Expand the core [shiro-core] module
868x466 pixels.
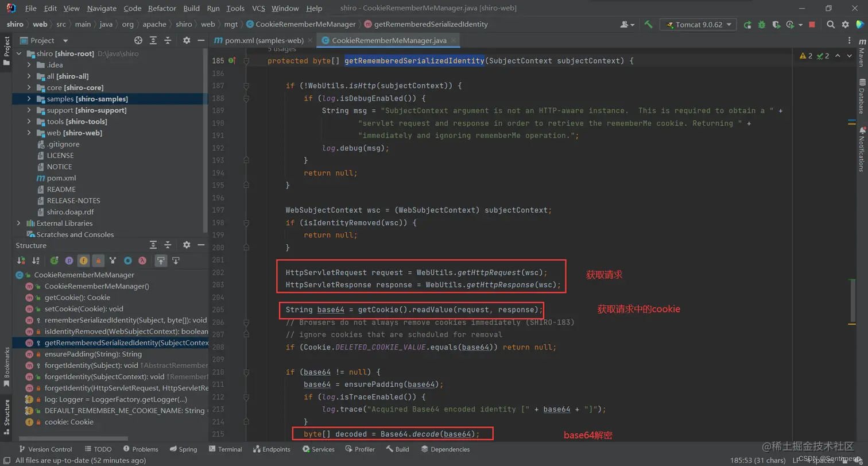[30, 87]
